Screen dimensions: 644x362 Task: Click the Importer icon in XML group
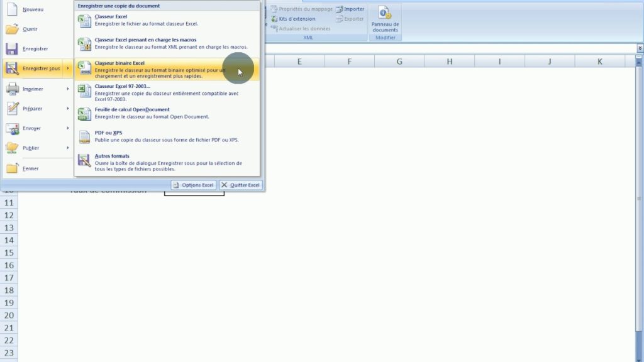pos(339,9)
